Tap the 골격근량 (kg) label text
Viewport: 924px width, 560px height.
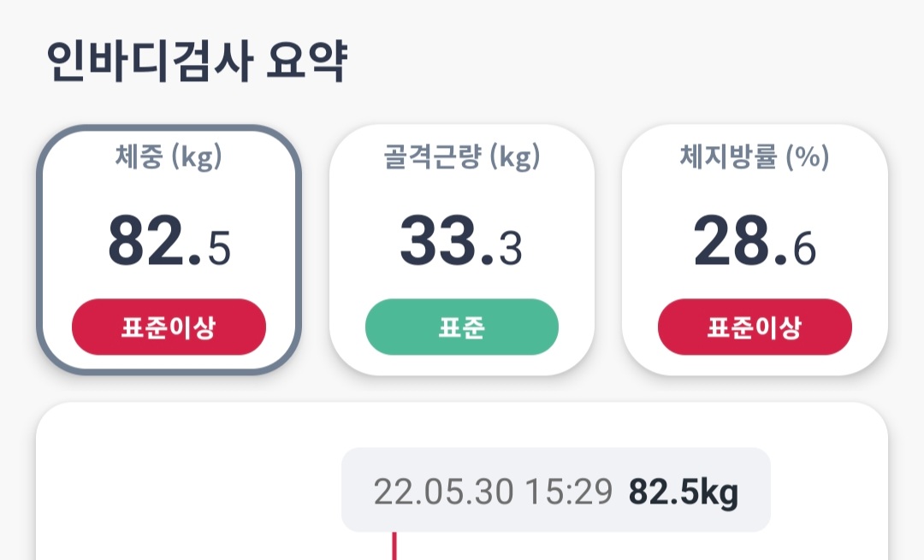(462, 157)
